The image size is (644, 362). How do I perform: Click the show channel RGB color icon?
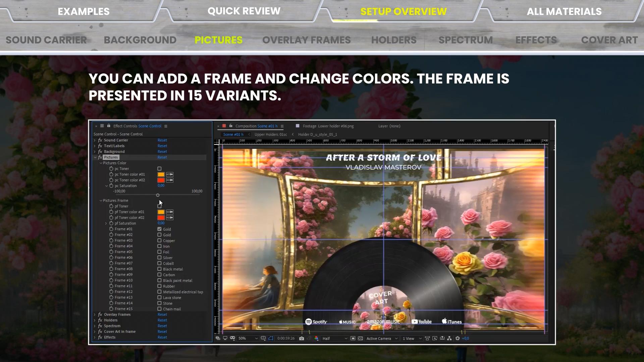click(x=316, y=339)
